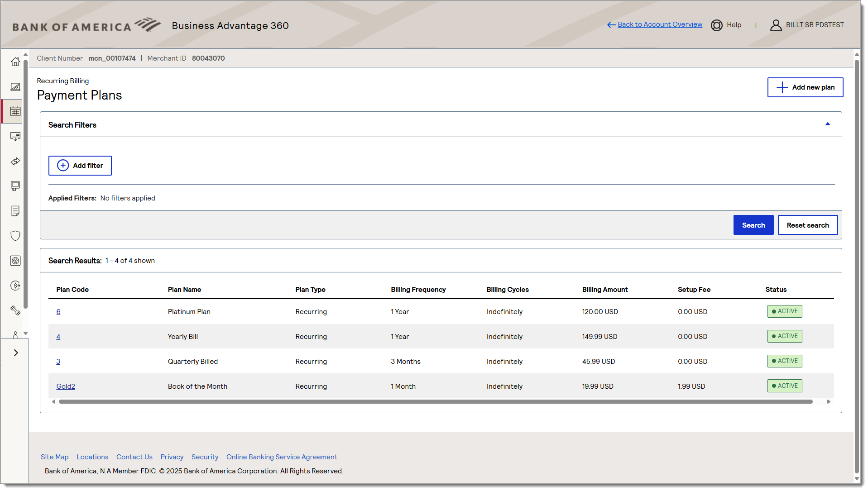Screen dimensions: 868x491
Task: Click the Plan Type column header
Action: 311,290
